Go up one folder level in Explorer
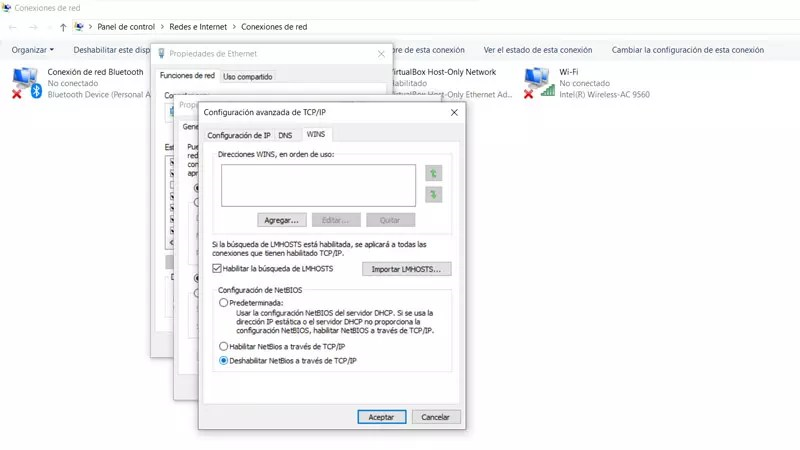Screen dimensions: 800x450 coord(63,27)
